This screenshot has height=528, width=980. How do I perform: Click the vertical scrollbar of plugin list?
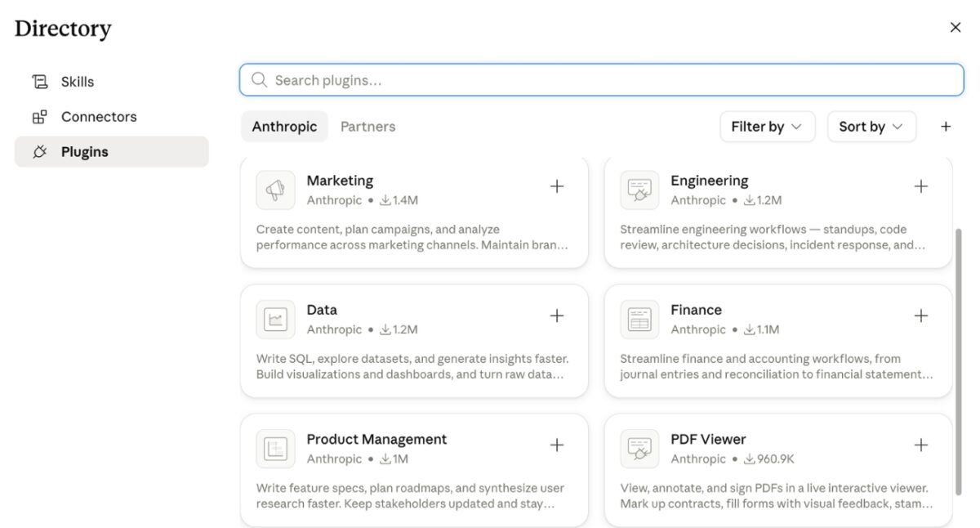pos(959,360)
